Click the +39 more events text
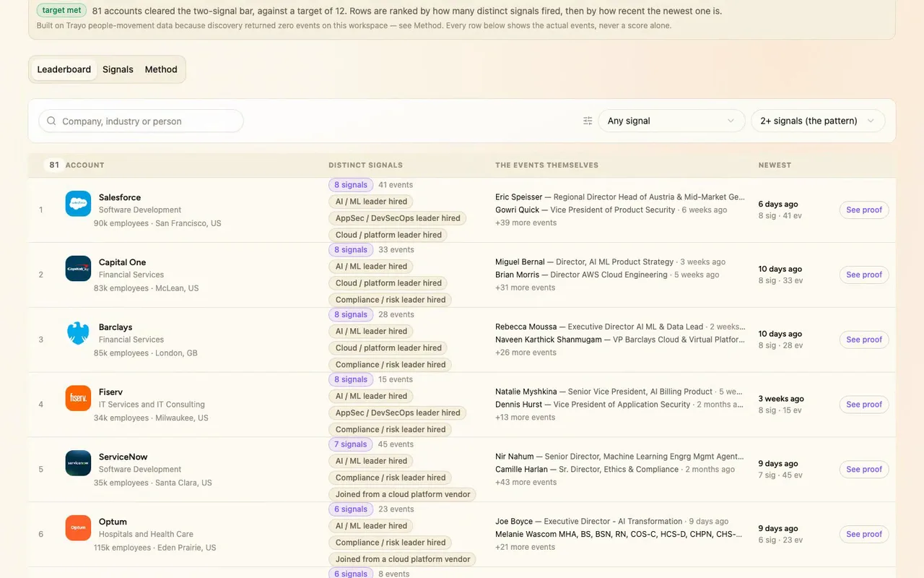Screen dimensions: 924x578 click(526, 223)
